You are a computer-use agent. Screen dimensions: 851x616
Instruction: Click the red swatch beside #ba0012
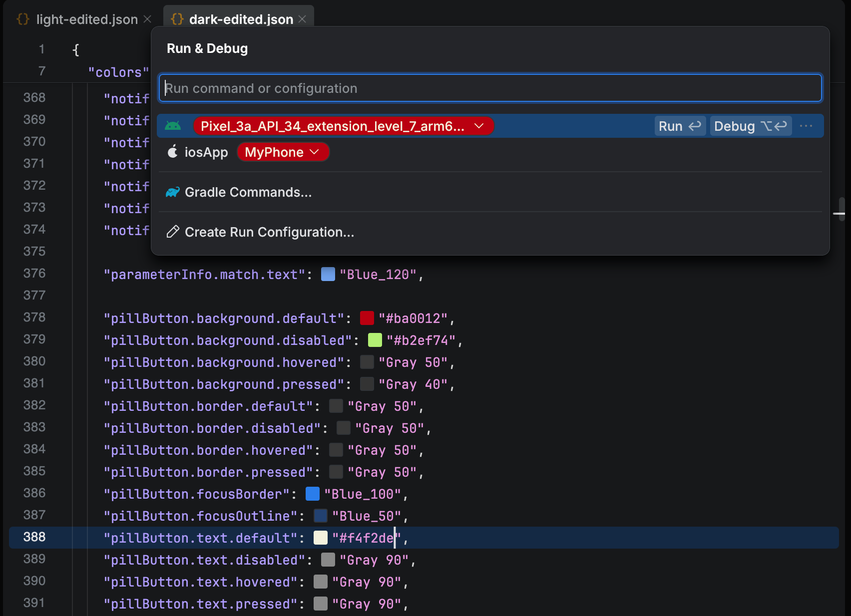click(367, 317)
